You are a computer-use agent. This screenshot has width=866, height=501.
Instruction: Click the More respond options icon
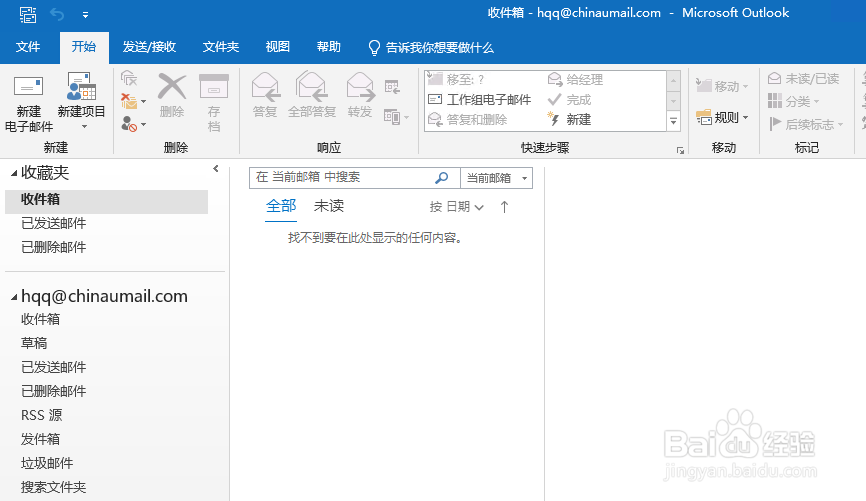[x=392, y=117]
